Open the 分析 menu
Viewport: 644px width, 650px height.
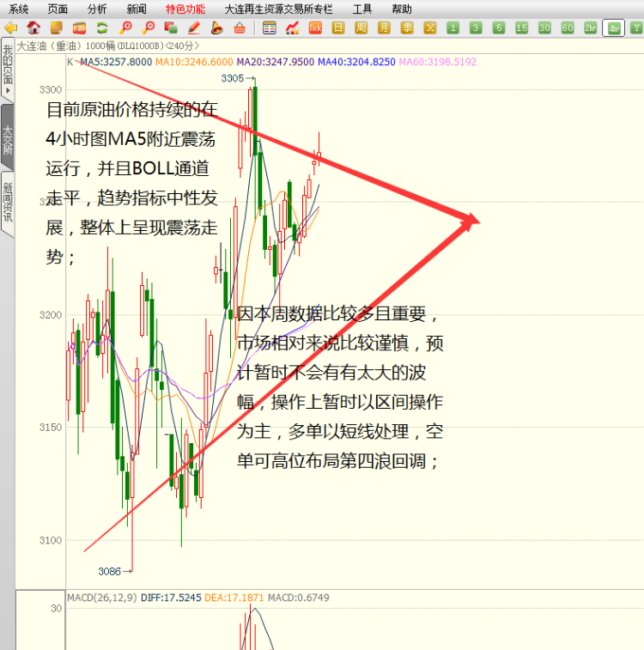pyautogui.click(x=97, y=9)
